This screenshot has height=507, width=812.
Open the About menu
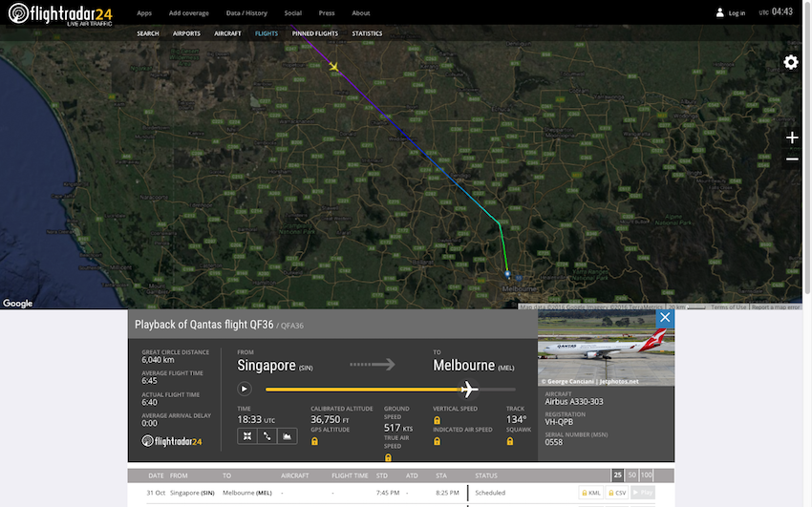[360, 13]
